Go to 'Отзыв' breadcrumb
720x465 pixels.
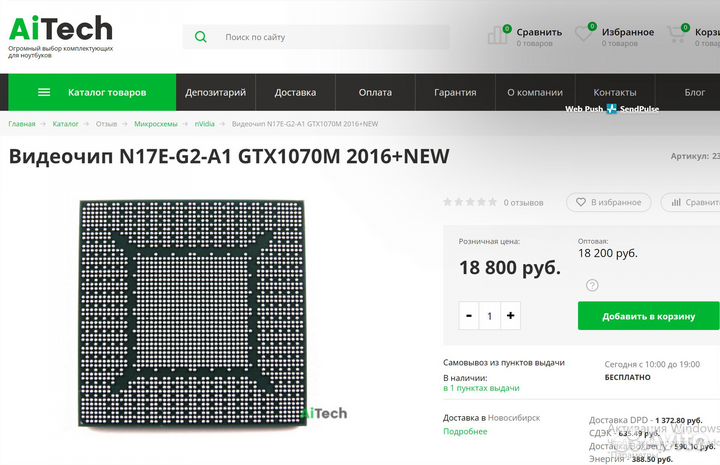coord(106,124)
